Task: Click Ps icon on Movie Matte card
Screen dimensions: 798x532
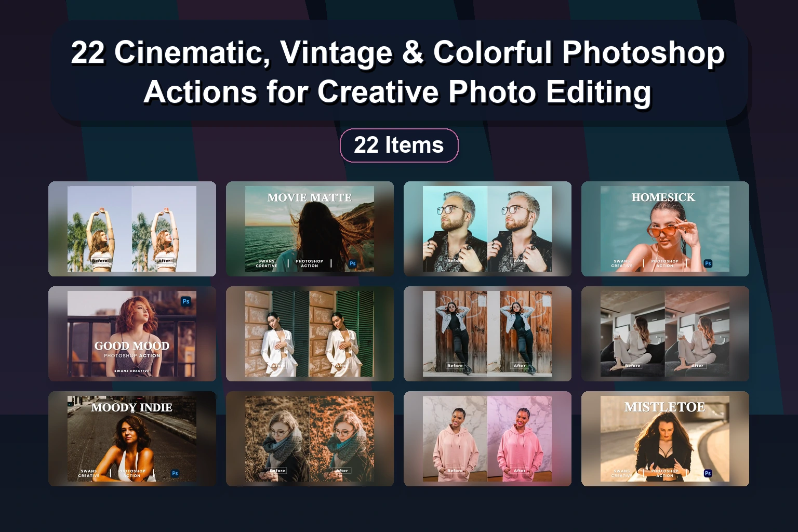Action: [353, 263]
